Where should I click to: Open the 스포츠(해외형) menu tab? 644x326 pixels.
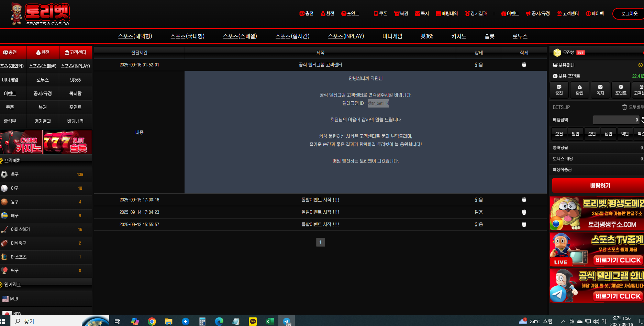tap(135, 36)
